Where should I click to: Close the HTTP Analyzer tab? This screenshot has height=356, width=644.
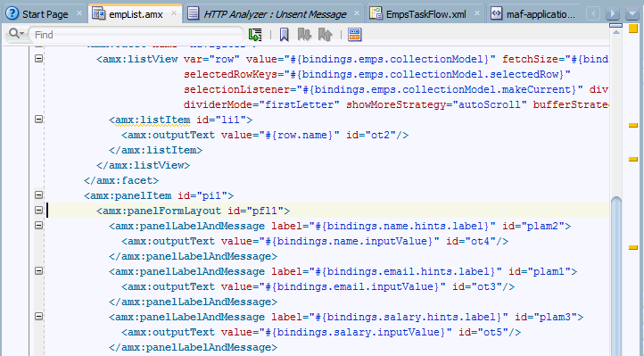(x=357, y=13)
